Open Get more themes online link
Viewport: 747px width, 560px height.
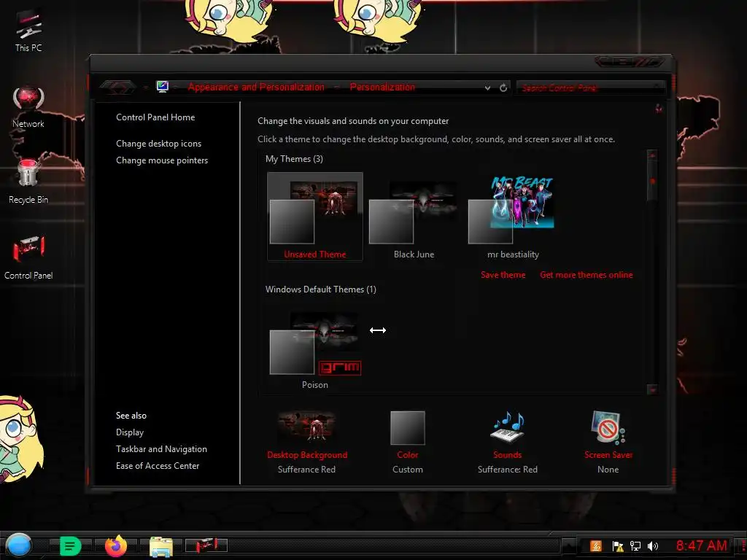click(x=587, y=275)
